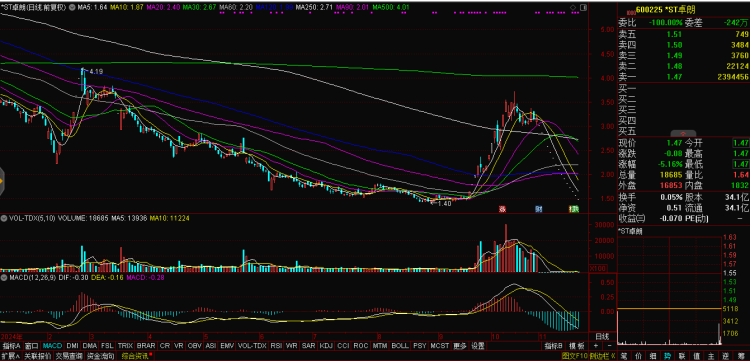
Task: Open the 更多 indicators menu
Action: pos(460,346)
